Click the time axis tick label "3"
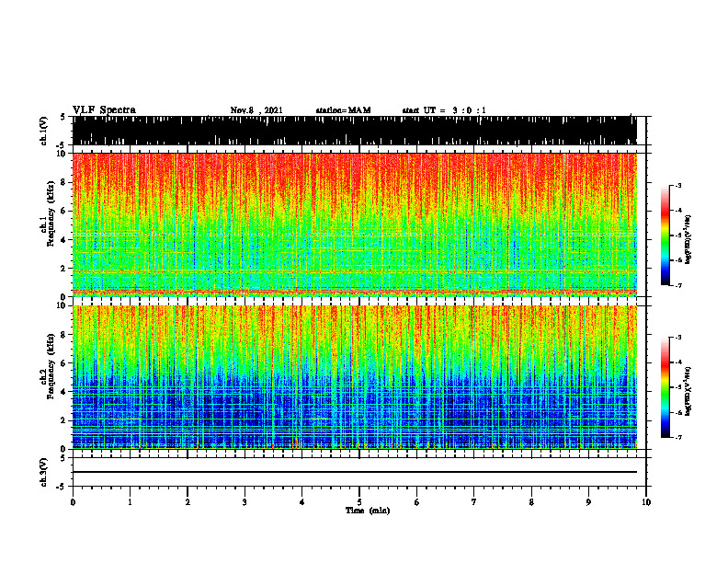This screenshot has width=728, height=563. pyautogui.click(x=245, y=502)
